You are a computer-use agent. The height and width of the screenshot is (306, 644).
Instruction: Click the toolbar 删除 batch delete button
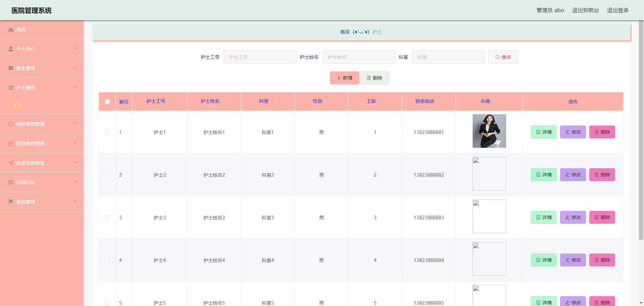[374, 78]
